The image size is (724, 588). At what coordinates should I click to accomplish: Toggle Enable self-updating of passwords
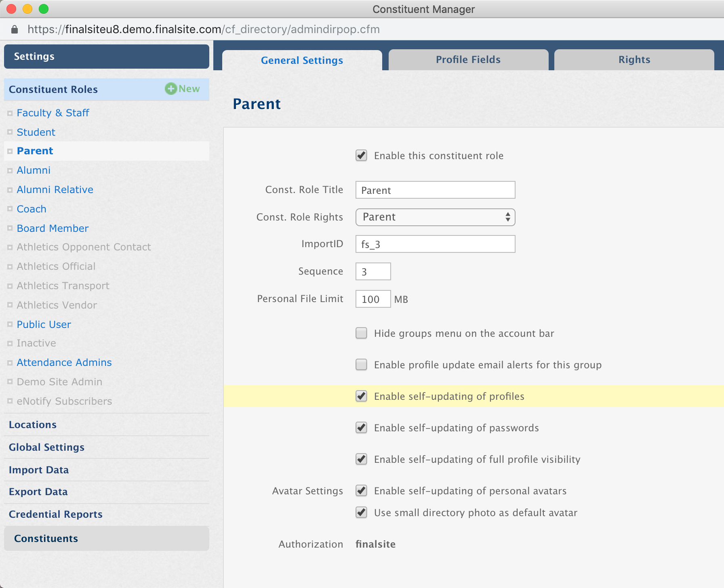coord(361,428)
